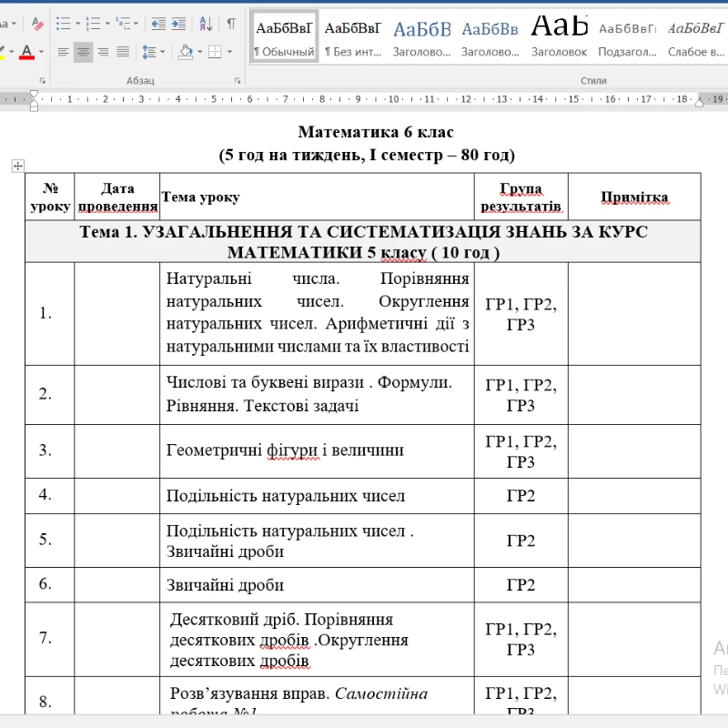Click the subtitle '5 год на тиждень' line
The width and height of the screenshot is (728, 728).
pos(367,155)
